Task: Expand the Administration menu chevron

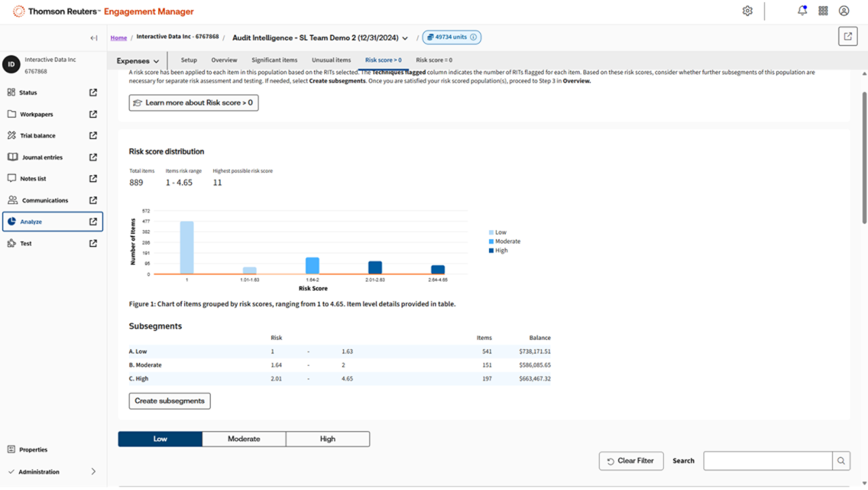Action: [93, 472]
